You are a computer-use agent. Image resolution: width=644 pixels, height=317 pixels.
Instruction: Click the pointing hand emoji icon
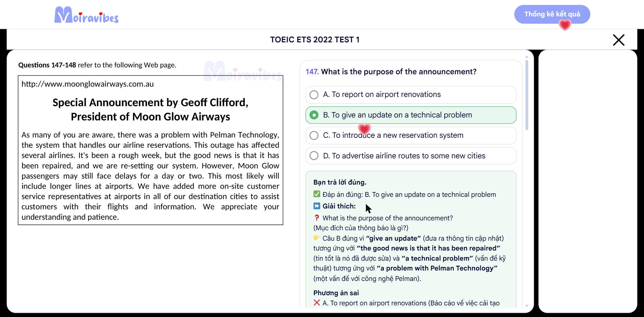pyautogui.click(x=317, y=238)
